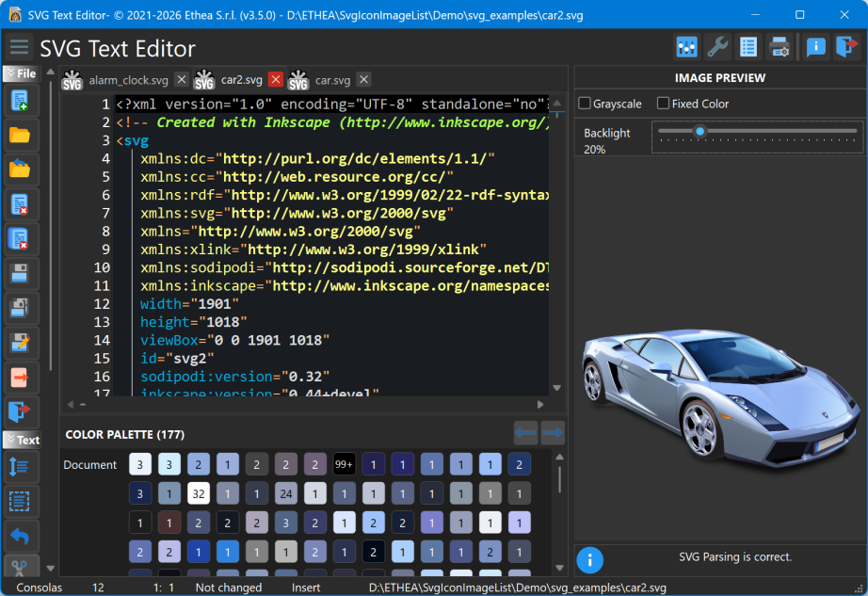This screenshot has width=868, height=596.
Task: Click the top-right exit door icon
Action: click(847, 47)
